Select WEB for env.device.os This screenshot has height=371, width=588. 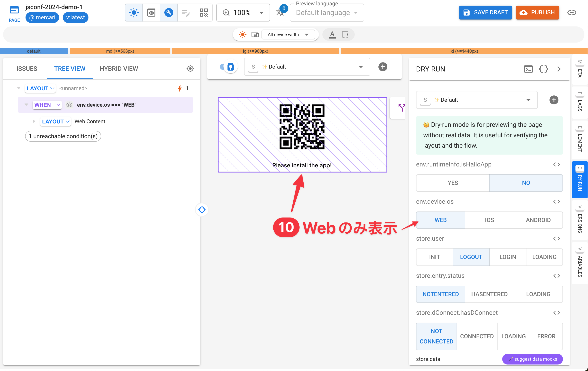pos(440,220)
